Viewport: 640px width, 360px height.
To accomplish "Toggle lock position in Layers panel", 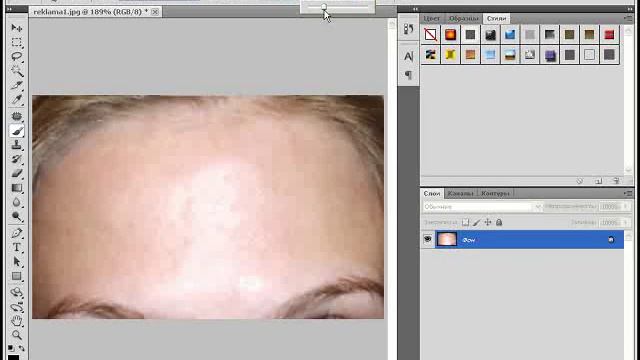I will pos(488,222).
